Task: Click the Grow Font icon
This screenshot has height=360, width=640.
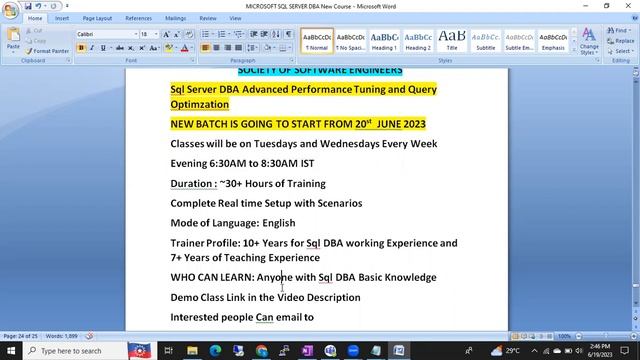Action: coord(167,34)
